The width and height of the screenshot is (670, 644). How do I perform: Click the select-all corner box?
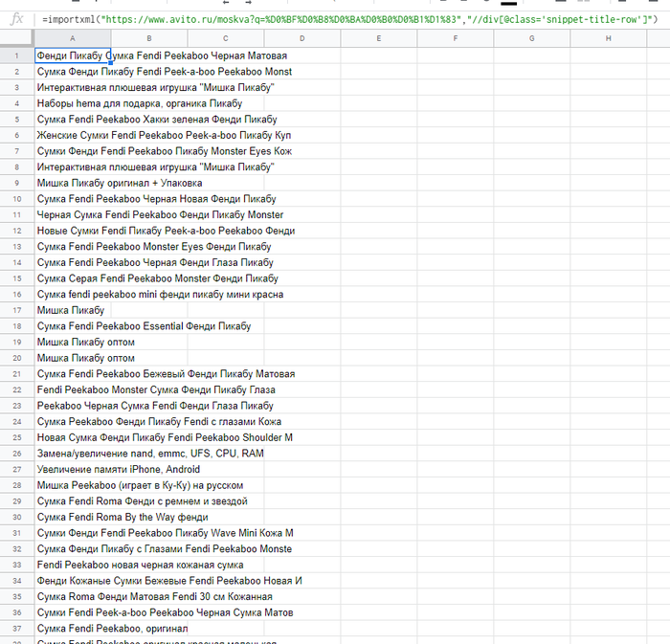(x=16, y=38)
